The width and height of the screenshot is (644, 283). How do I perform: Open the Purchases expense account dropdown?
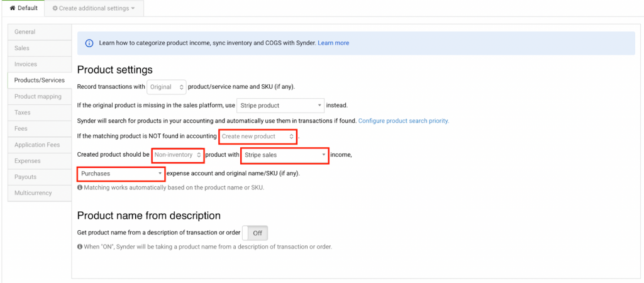[121, 173]
